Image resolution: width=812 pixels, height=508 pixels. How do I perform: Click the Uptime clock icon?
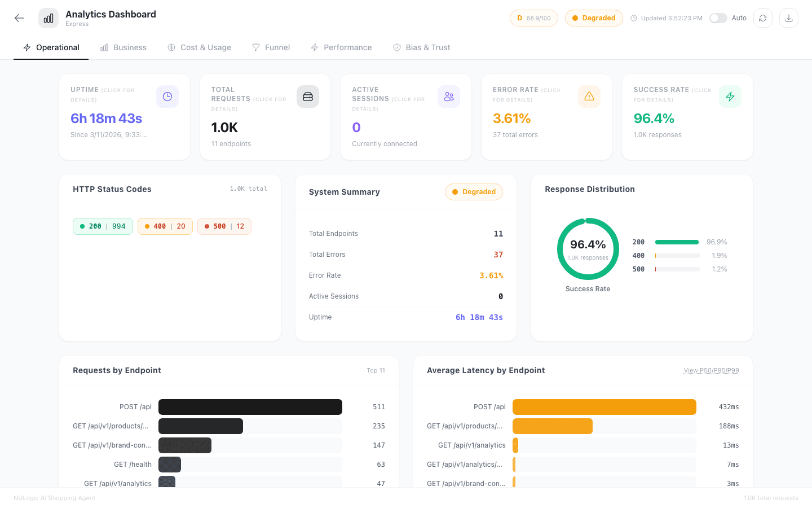click(167, 97)
